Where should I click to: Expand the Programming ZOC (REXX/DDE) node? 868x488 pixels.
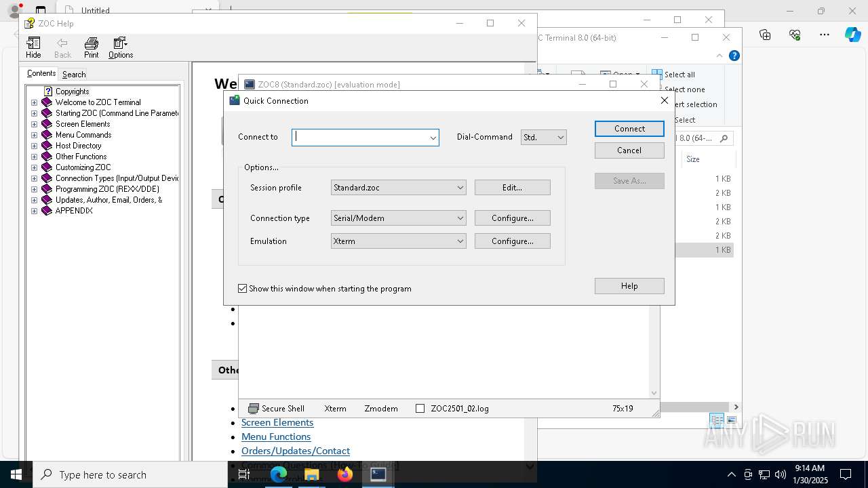34,189
